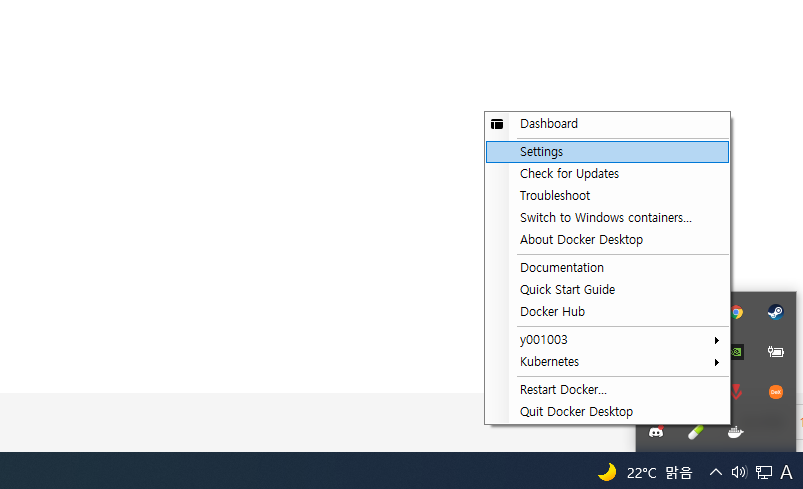Screen dimensions: 803x489
Task: Open Quick Start Guide
Action: pos(607,290)
